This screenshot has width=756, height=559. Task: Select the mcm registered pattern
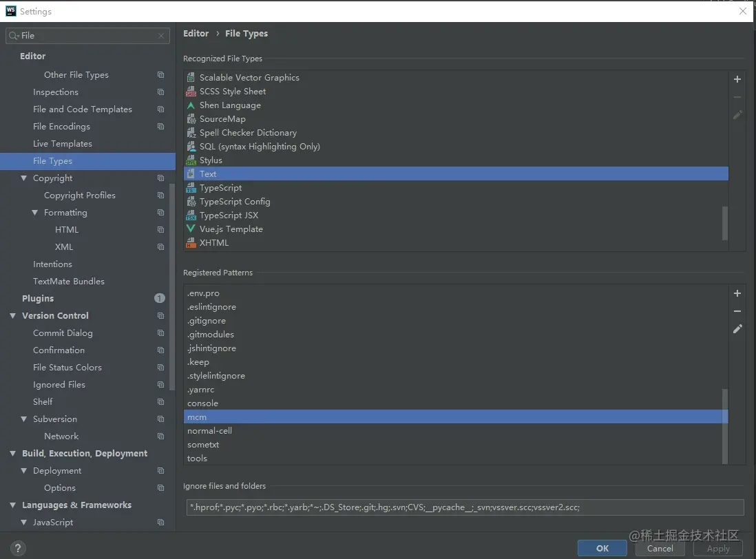point(456,417)
